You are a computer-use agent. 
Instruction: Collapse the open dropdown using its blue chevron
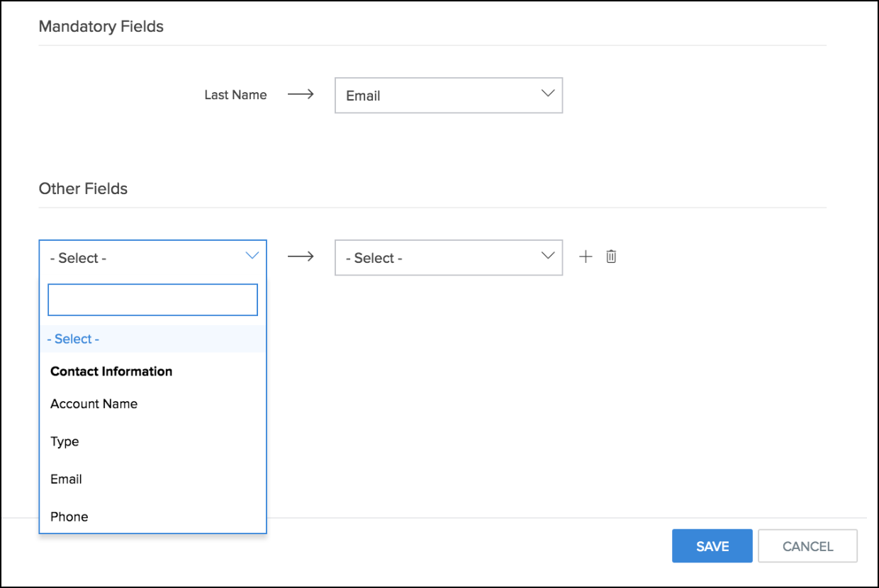(x=252, y=256)
